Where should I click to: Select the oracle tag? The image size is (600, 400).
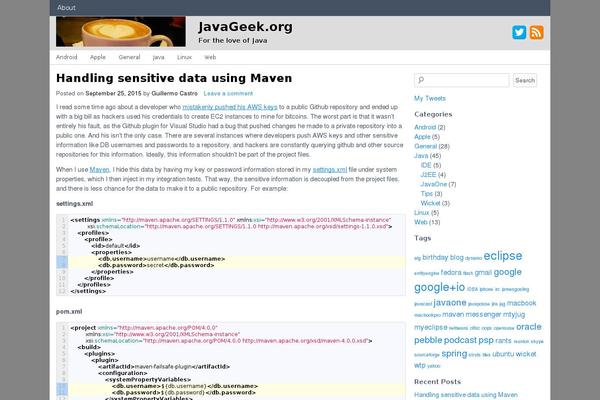coord(528,327)
